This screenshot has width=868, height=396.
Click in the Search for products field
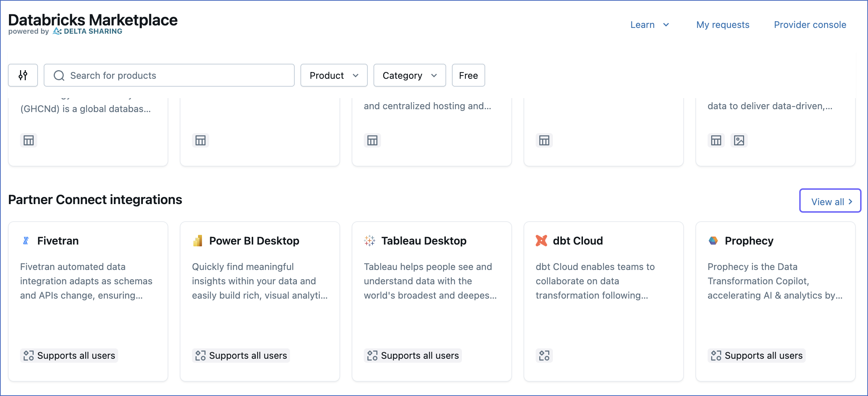169,75
